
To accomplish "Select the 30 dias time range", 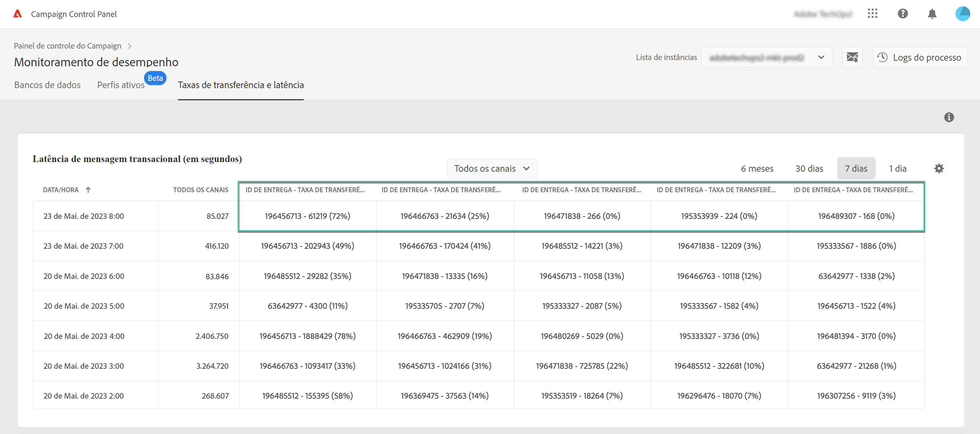I will pyautogui.click(x=809, y=169).
